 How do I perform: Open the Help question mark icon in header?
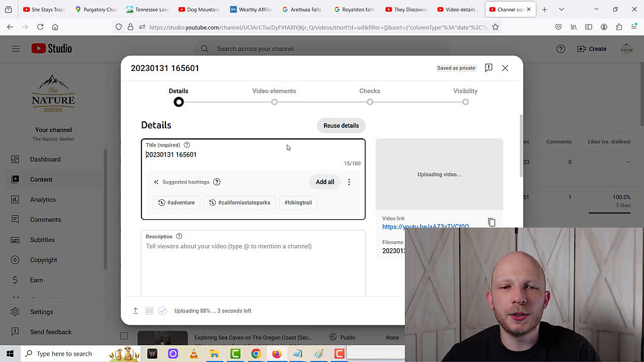click(560, 49)
